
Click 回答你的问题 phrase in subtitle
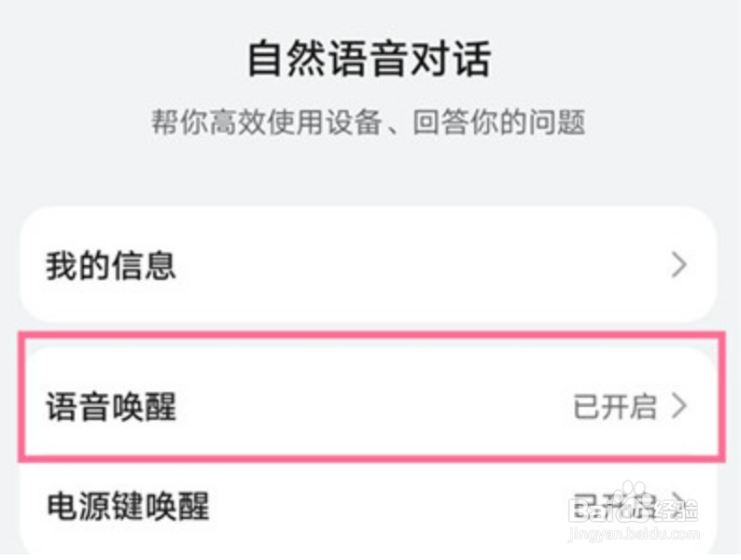point(499,122)
